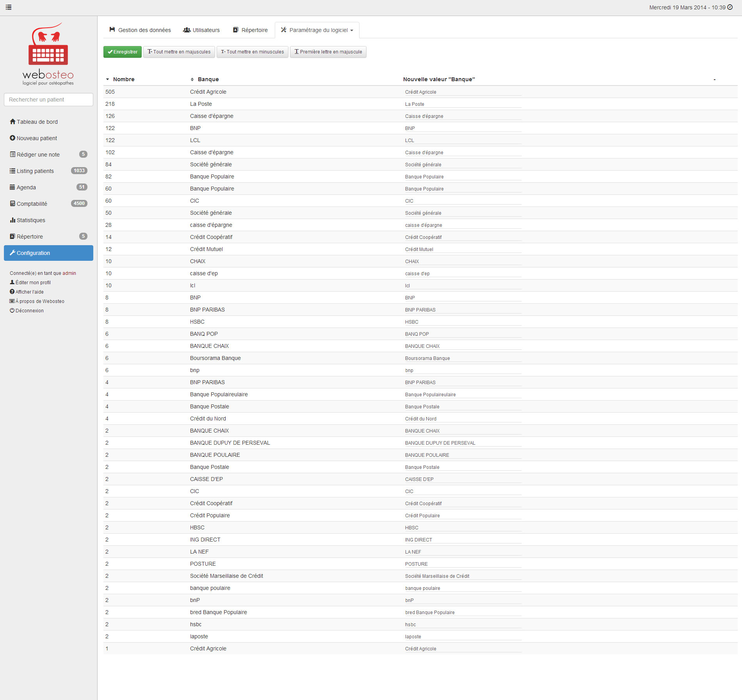Click the Éditer mon profil user icon
Viewport: 742px width, 700px height.
[x=12, y=282]
